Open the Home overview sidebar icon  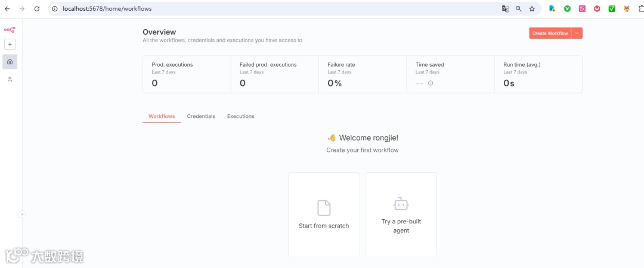point(10,62)
